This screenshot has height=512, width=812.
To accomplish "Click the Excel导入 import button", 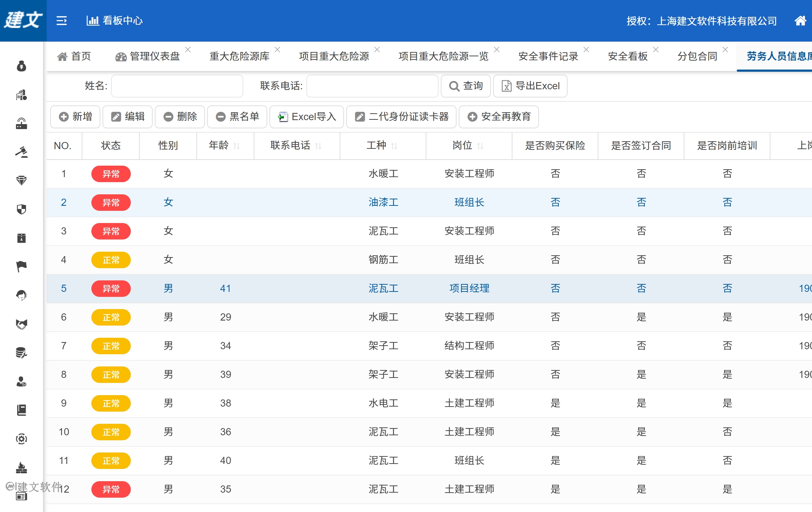I will pos(307,117).
